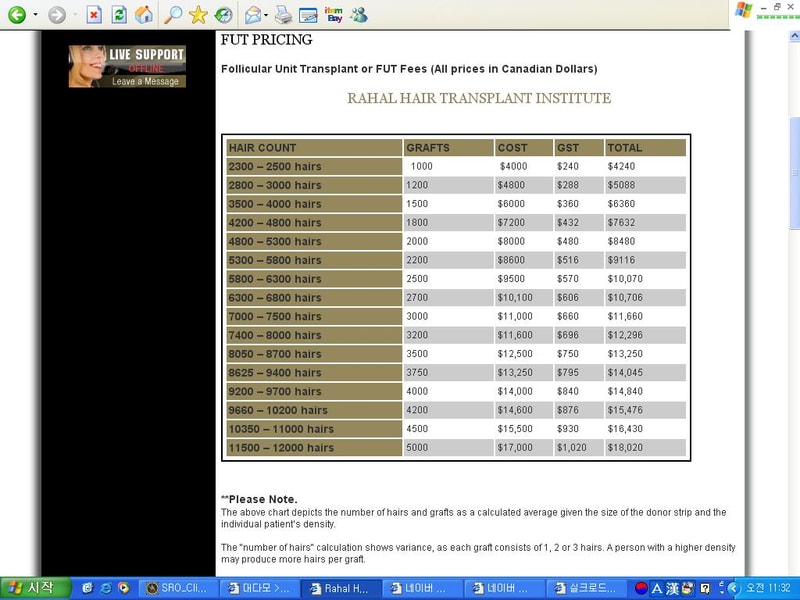Screen dimensions: 800x600
Task: Refresh the current page
Action: click(x=119, y=15)
